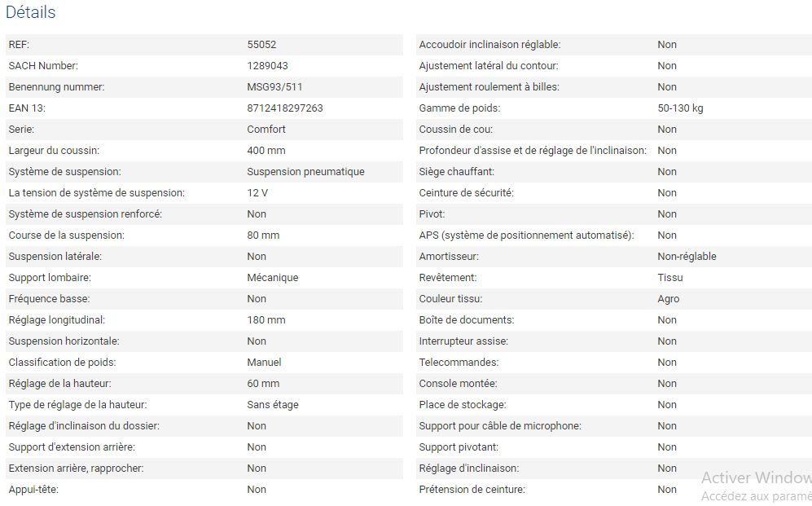This screenshot has width=812, height=506.
Task: Click the Détails section heading
Action: click(31, 12)
